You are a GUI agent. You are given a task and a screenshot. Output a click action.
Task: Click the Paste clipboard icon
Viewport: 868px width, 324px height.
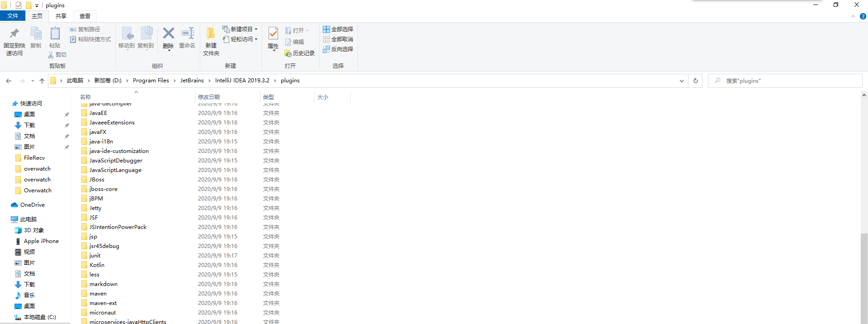point(55,34)
